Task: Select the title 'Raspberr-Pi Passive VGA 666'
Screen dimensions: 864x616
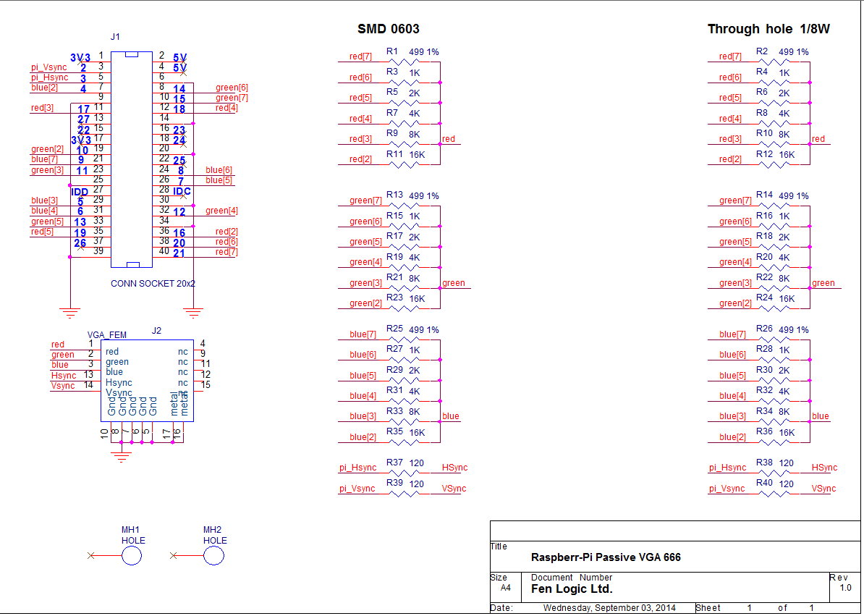Action: point(606,557)
